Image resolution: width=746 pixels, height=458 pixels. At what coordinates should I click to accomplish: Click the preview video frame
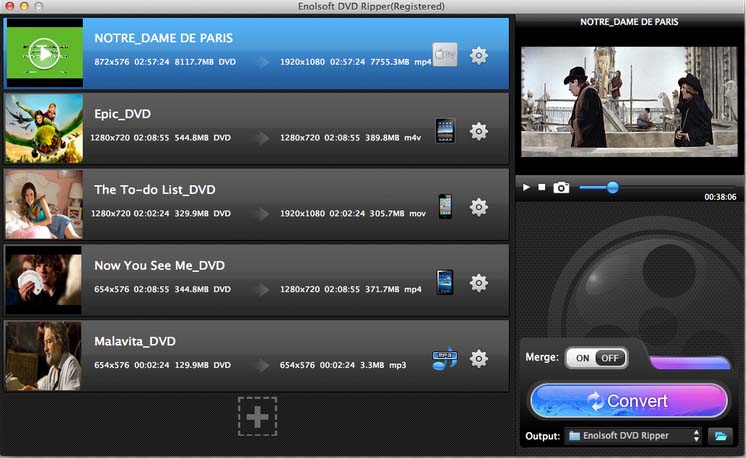pyautogui.click(x=629, y=102)
